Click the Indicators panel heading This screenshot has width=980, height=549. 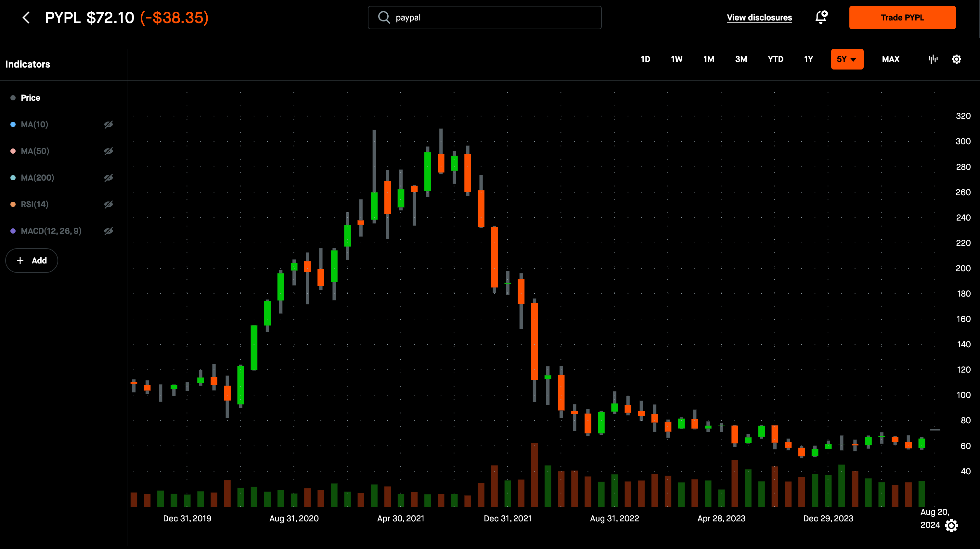coord(27,64)
